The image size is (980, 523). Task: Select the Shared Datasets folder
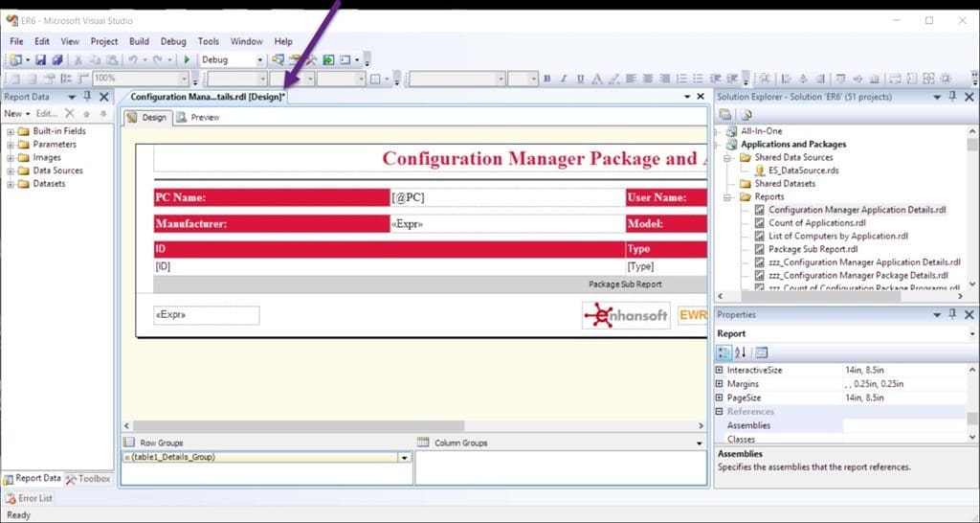click(785, 183)
